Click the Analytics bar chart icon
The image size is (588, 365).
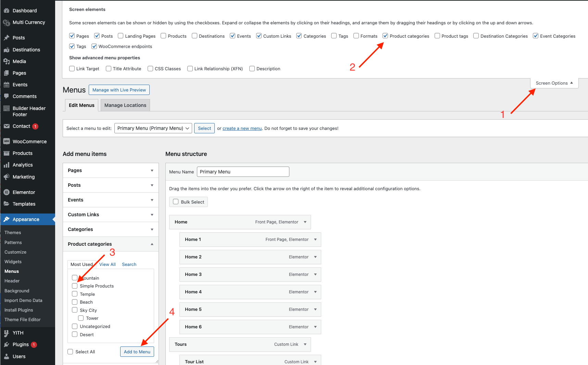pos(7,165)
